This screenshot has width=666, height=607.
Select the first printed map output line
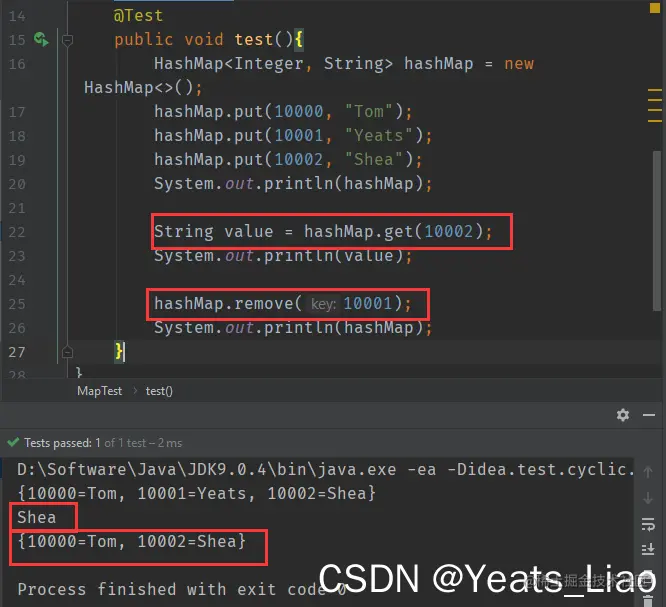(196, 494)
